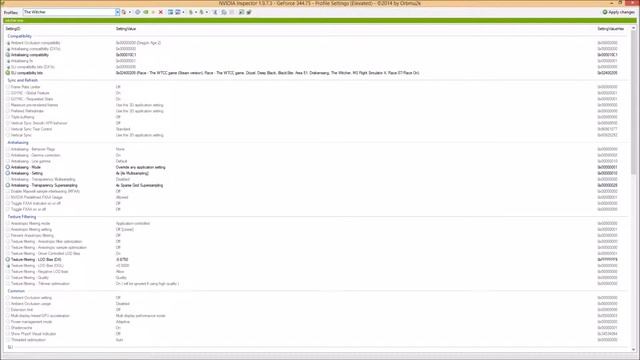
Task: Click the hex value for SLI compatibility bits
Action: click(x=607, y=73)
